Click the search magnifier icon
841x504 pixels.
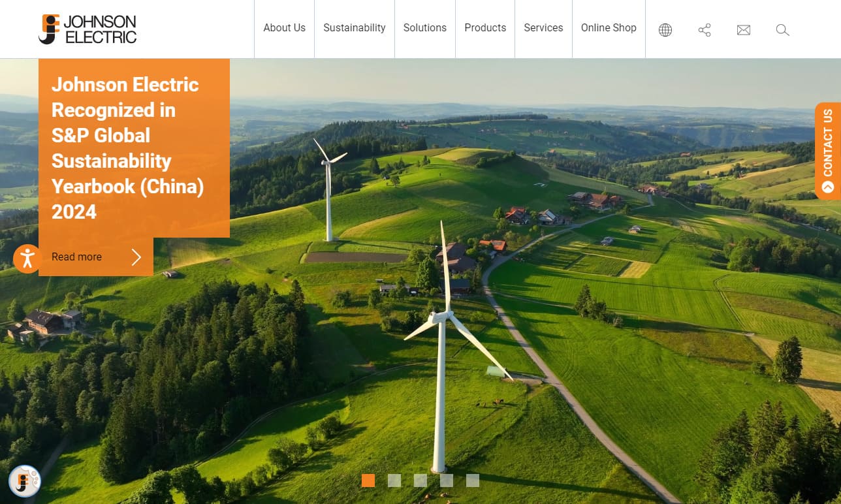click(782, 30)
